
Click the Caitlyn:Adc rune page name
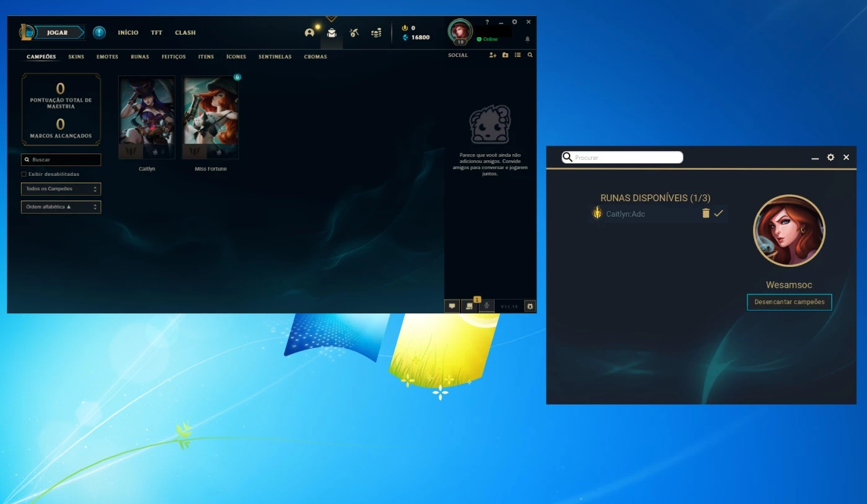pyautogui.click(x=625, y=214)
